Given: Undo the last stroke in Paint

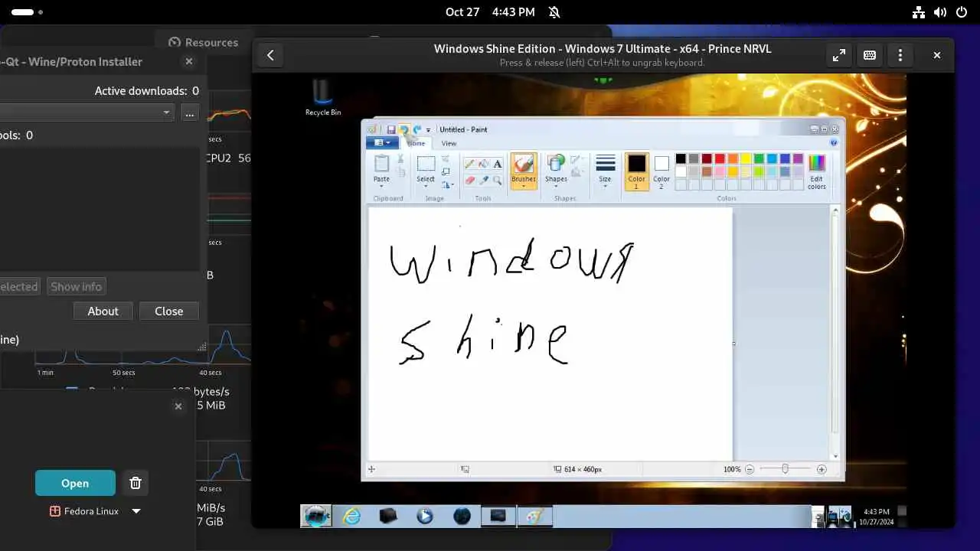Looking at the screenshot, I should click(404, 130).
